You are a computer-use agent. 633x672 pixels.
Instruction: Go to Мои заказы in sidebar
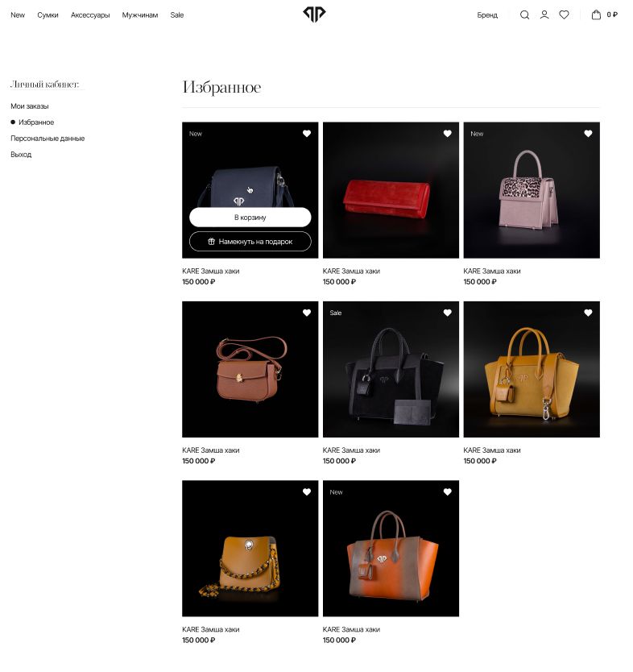[30, 106]
